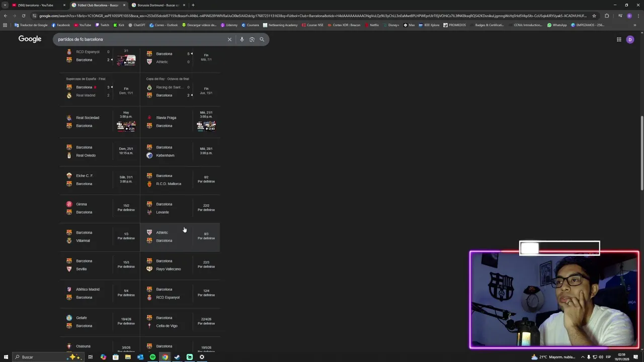Show more bookmarks with the chevron
This screenshot has height=362, width=644.
tap(635, 25)
